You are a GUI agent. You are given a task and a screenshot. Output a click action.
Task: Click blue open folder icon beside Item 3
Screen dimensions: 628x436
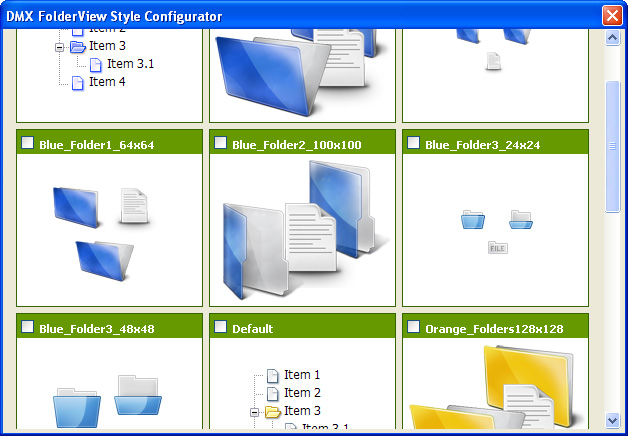(x=78, y=47)
